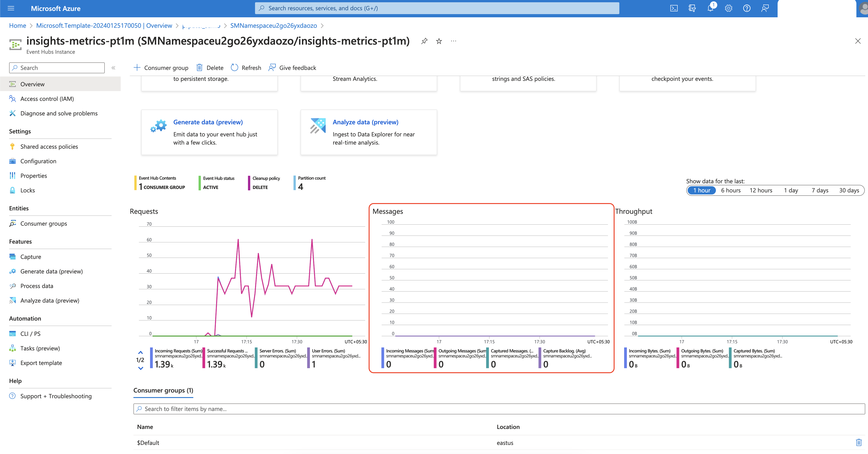Click Incoming Requests legend color swatch
This screenshot has width=868, height=454.
[152, 358]
